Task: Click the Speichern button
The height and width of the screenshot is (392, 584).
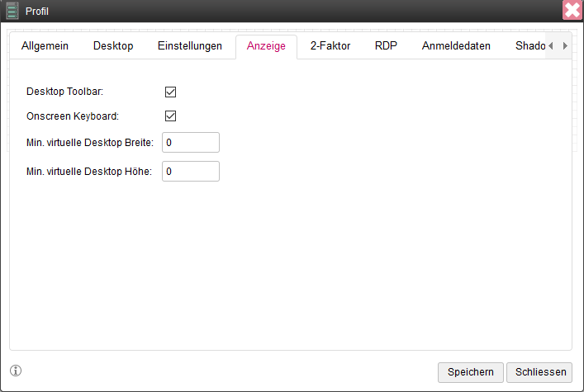Action: click(471, 372)
